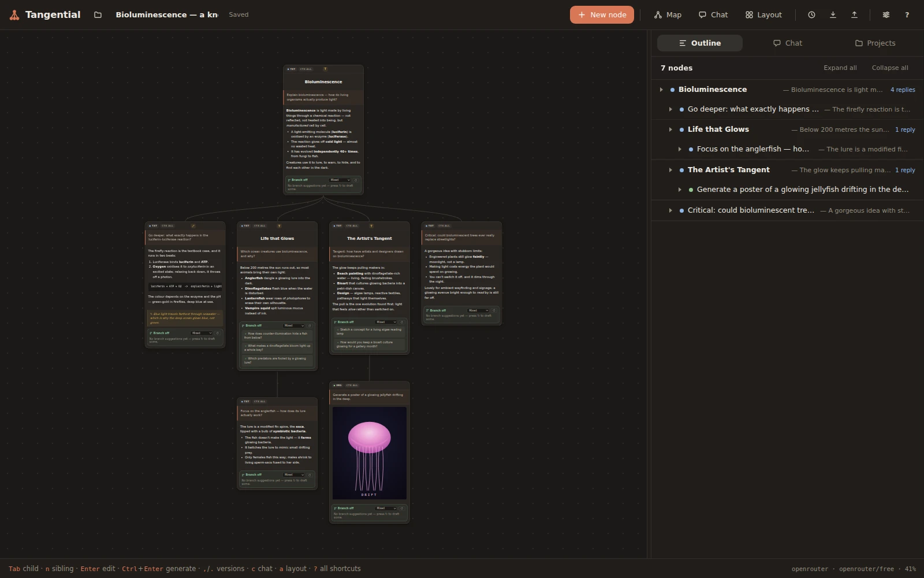Refresh branch suggestions on Bioluminescence node
This screenshot has width=924, height=578.
point(356,180)
